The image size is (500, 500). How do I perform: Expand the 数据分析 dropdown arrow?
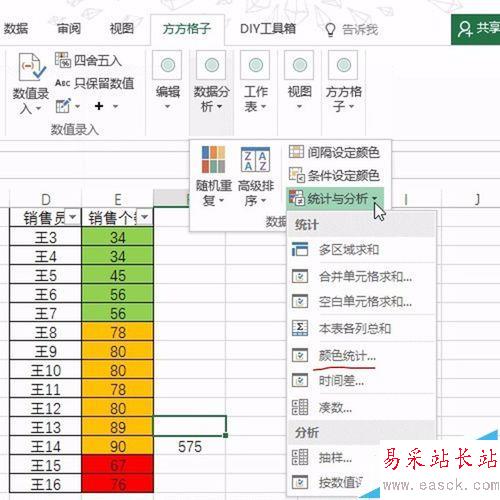point(219,107)
